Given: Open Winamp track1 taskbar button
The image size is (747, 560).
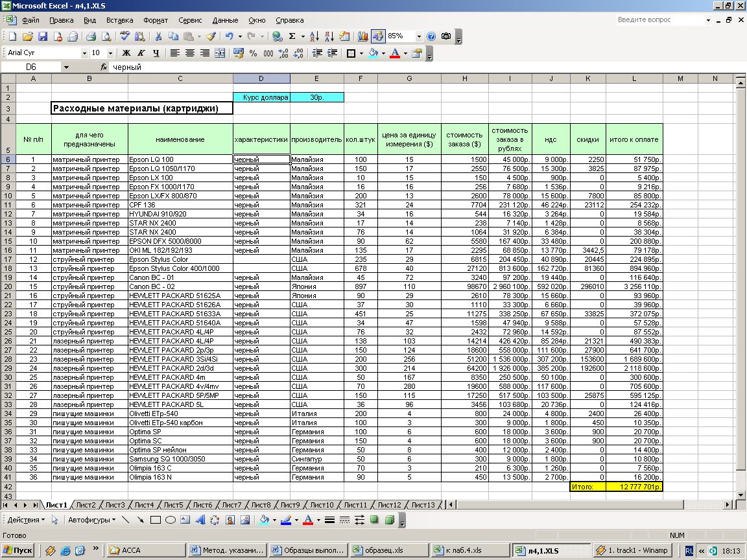Looking at the screenshot, I should click(x=633, y=550).
